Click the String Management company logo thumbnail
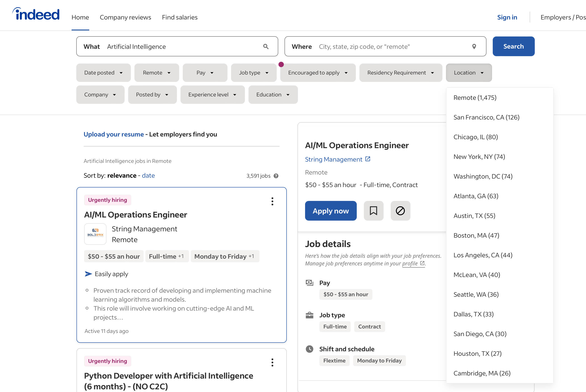 pyautogui.click(x=95, y=234)
